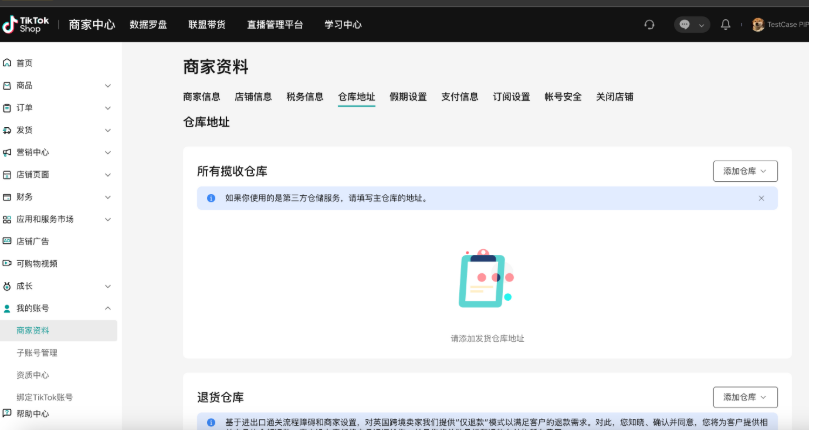
Task: Click 商家中心 header title
Action: point(92,24)
